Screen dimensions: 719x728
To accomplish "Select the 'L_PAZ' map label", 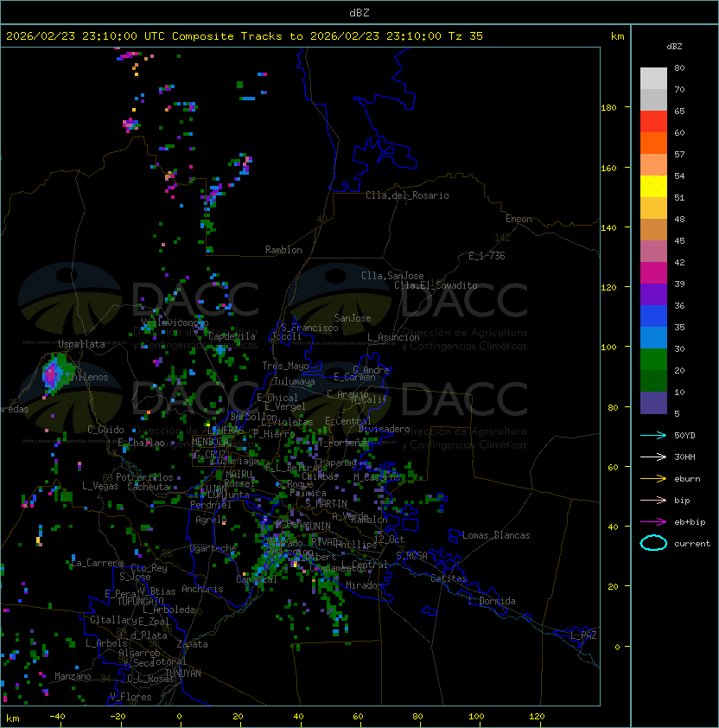I will click(x=583, y=635).
